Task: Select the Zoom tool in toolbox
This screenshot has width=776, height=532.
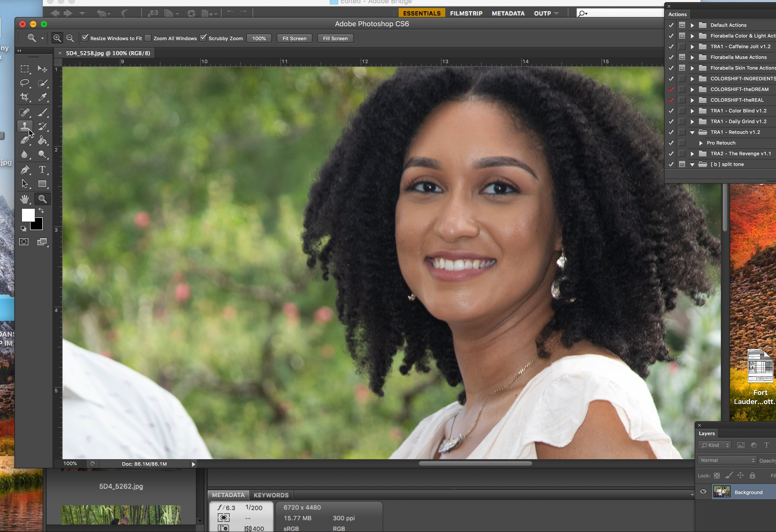Action: point(42,199)
